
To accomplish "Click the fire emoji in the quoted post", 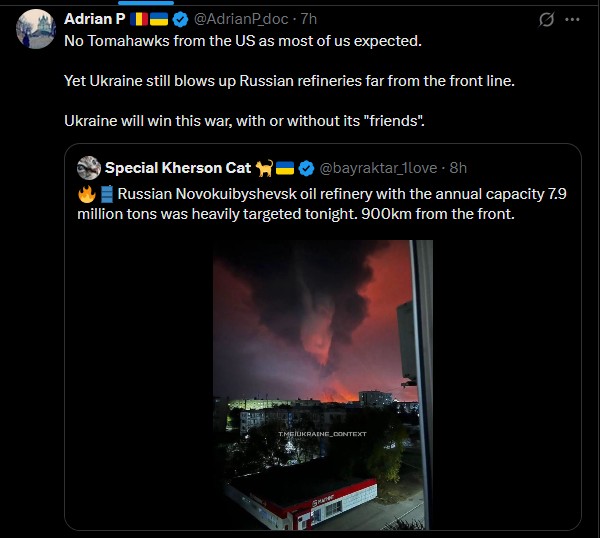I will click(x=87, y=195).
